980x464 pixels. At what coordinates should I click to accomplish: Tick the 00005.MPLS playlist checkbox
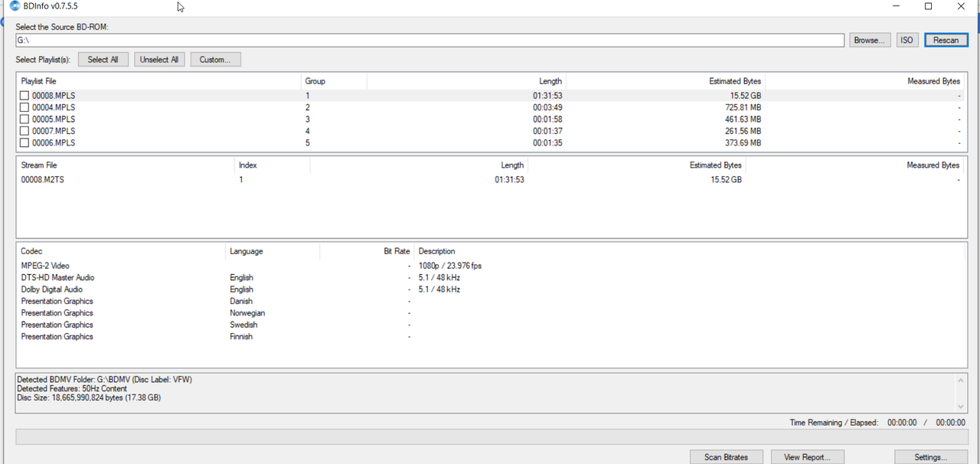(24, 119)
